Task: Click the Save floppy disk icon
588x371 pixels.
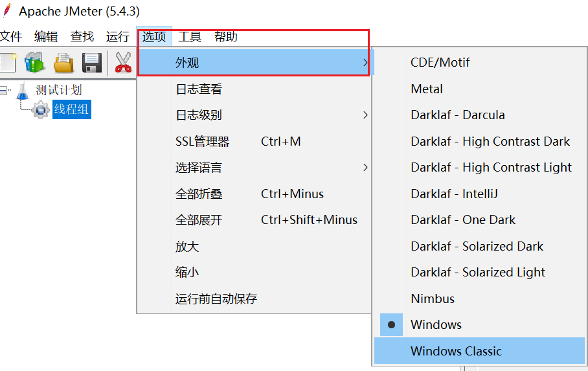Action: (x=92, y=62)
